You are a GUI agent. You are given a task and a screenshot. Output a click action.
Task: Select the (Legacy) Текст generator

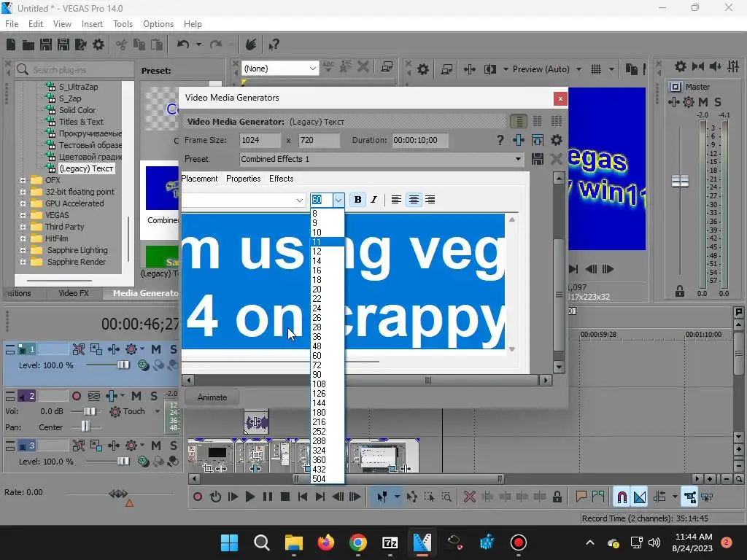click(86, 168)
